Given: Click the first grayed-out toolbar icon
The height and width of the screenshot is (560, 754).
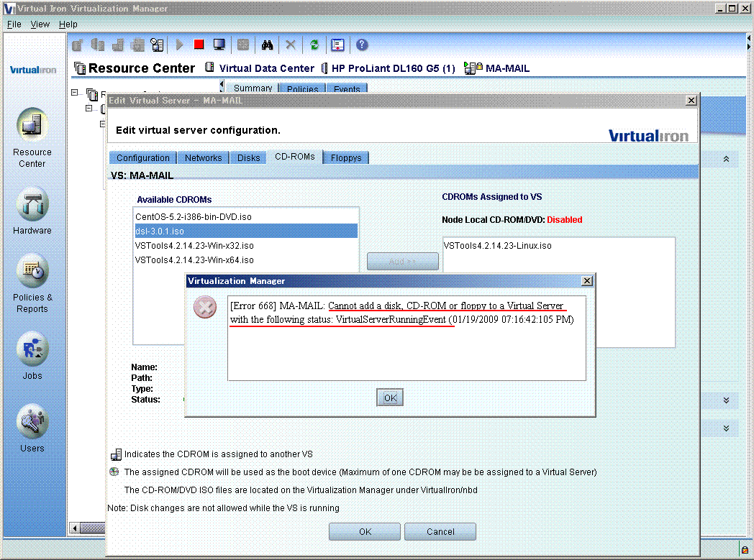Looking at the screenshot, I should click(x=78, y=45).
